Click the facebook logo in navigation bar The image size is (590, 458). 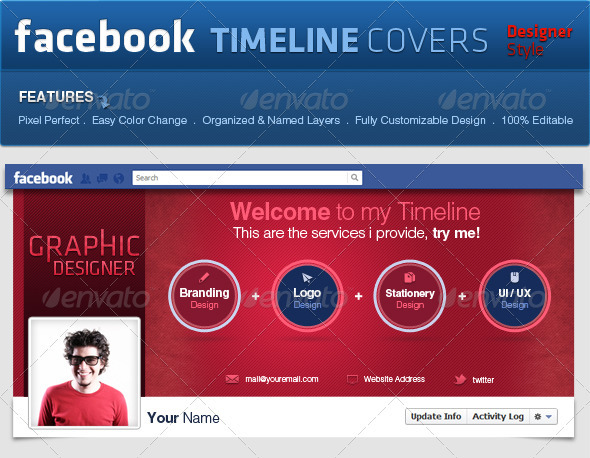[x=43, y=178]
